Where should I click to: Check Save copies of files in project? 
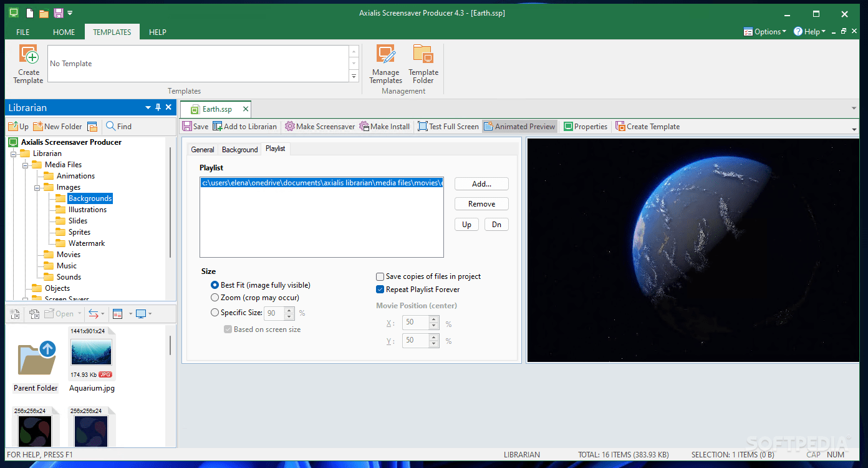click(380, 276)
